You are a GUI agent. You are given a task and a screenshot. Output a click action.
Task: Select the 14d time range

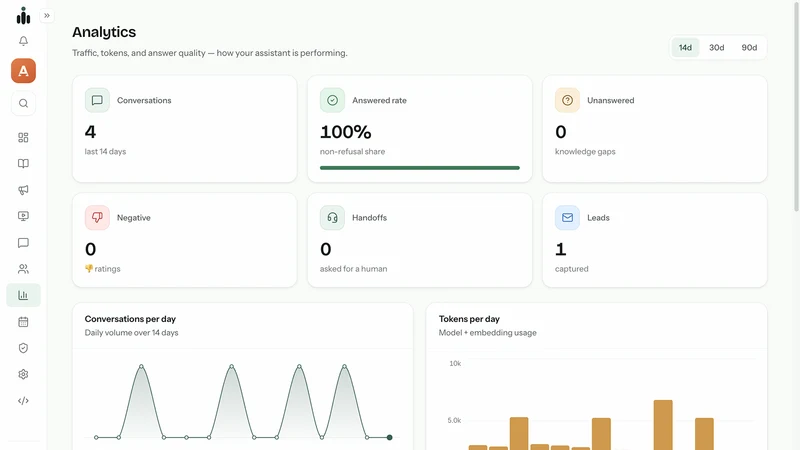pos(685,47)
